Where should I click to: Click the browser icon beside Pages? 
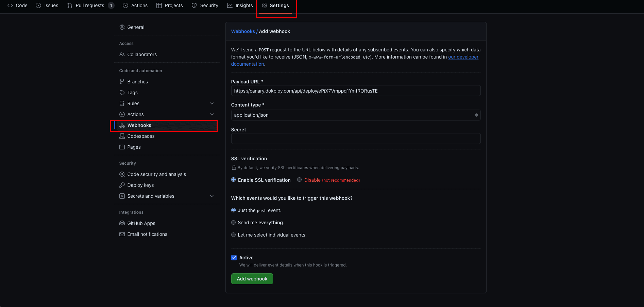point(122,147)
